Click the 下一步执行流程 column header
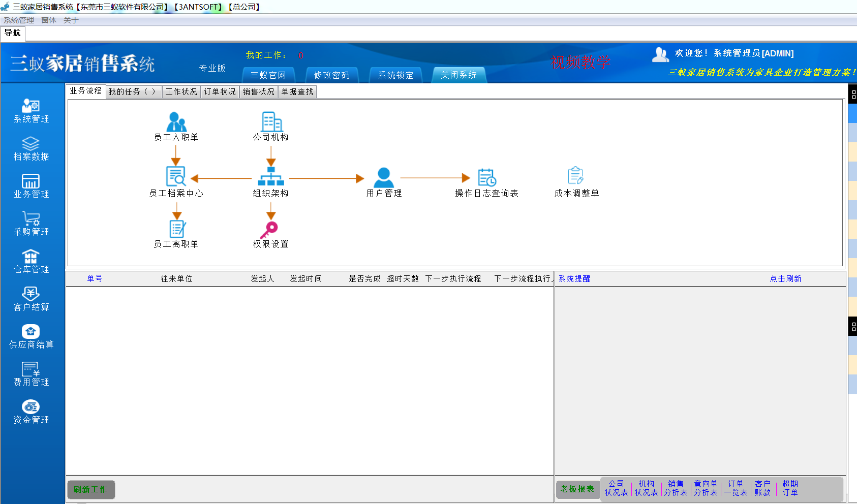Screen dimensions: 857x504 click(453, 278)
